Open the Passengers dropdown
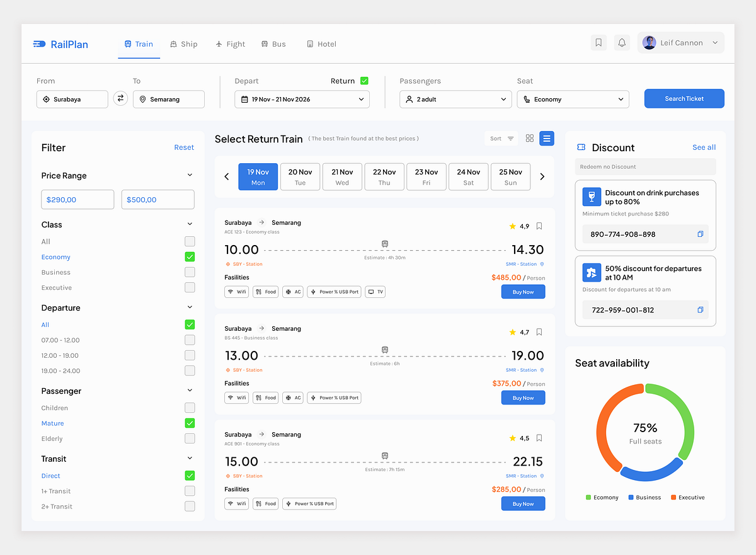 click(455, 99)
